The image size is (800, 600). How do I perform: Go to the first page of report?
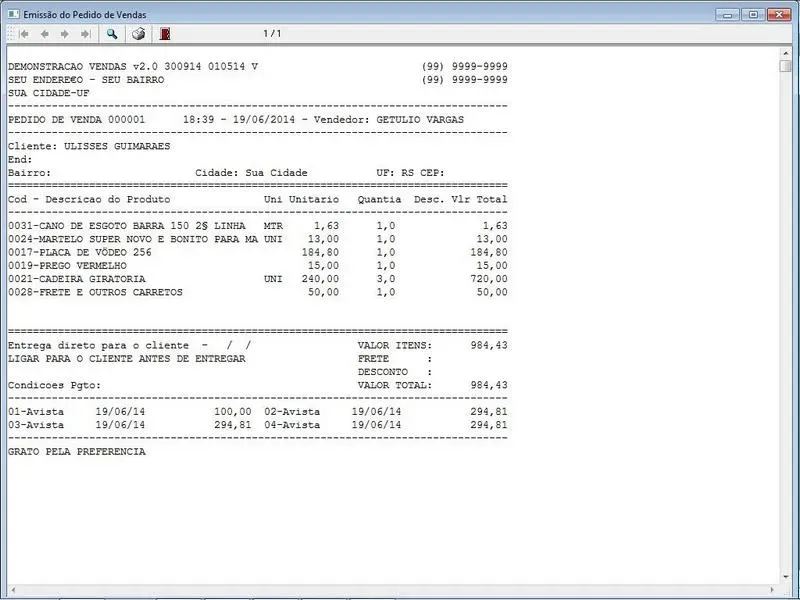(23, 34)
